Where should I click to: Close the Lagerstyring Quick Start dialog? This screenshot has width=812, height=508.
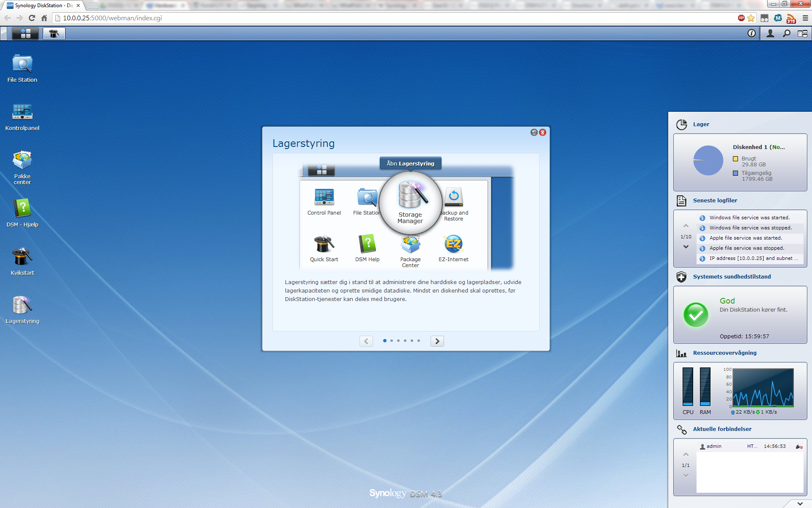(543, 133)
